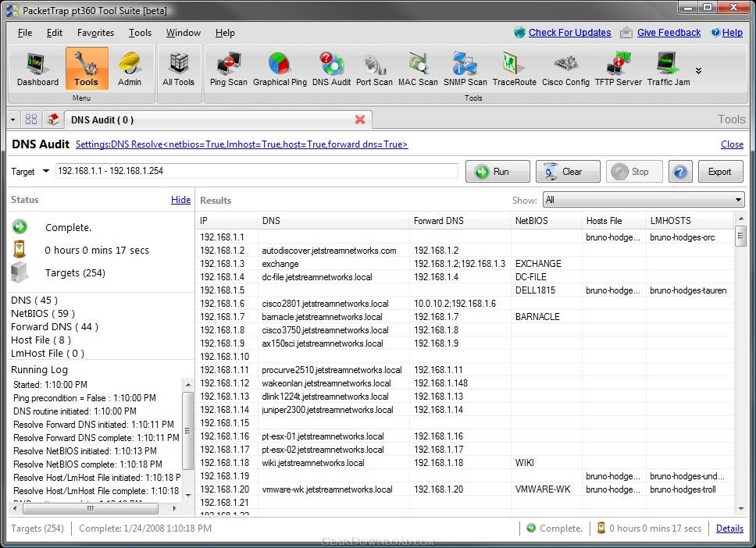Start the TFTP Server tool

(618, 69)
